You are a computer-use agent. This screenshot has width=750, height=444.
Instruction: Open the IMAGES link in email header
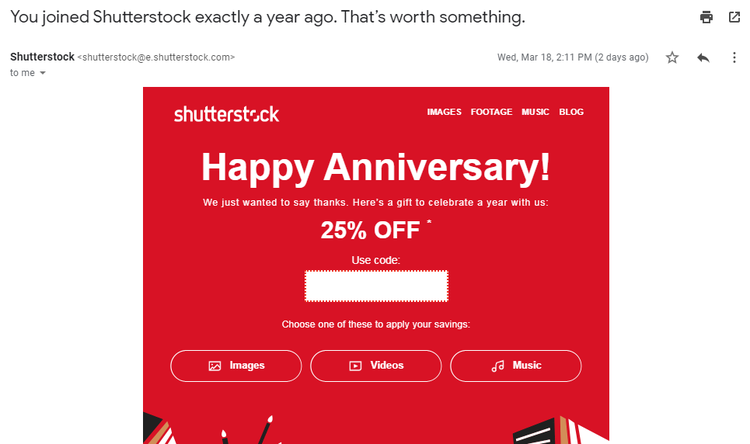tap(444, 112)
